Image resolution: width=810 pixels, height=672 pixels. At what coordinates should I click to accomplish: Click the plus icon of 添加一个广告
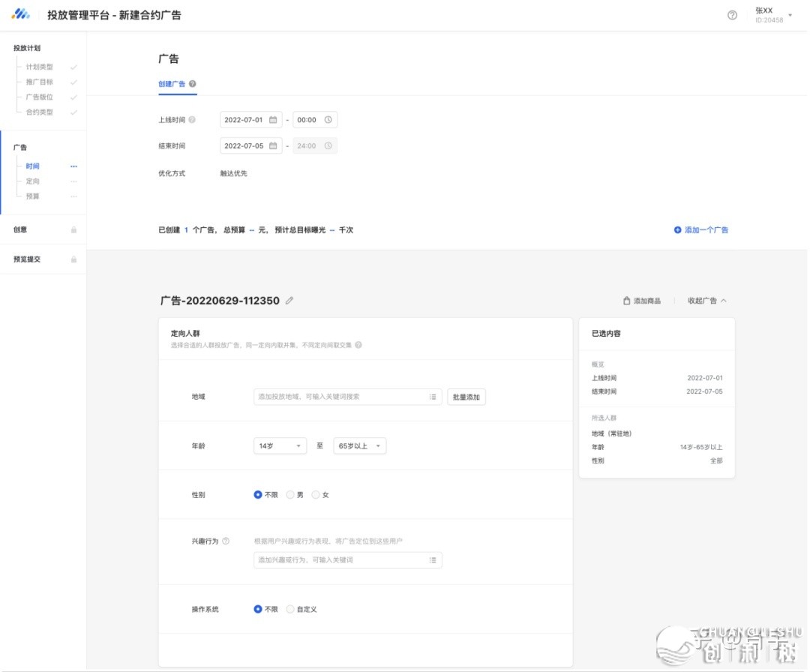[x=677, y=229]
